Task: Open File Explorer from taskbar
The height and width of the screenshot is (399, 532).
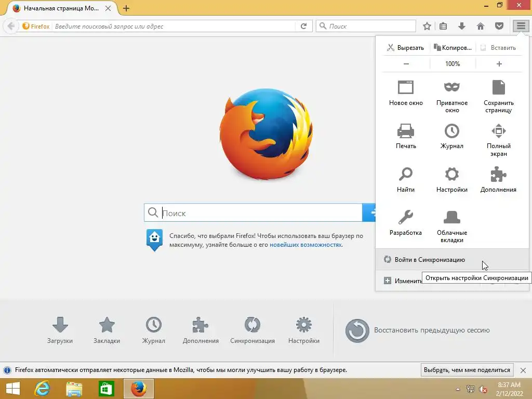Action: (74, 389)
